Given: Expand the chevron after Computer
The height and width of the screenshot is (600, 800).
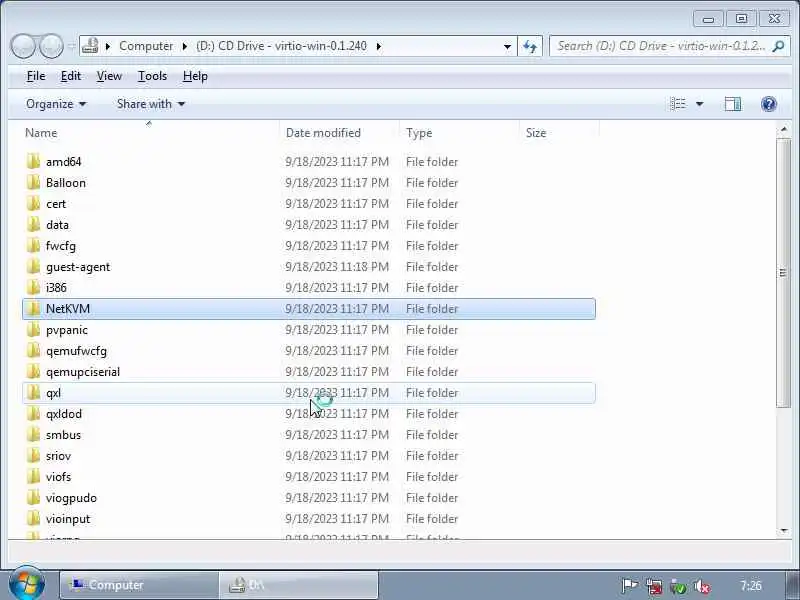Looking at the screenshot, I should [x=185, y=46].
